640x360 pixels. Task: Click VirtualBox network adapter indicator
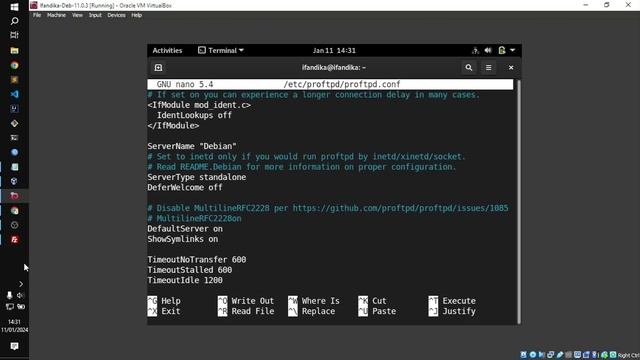pyautogui.click(x=551, y=355)
